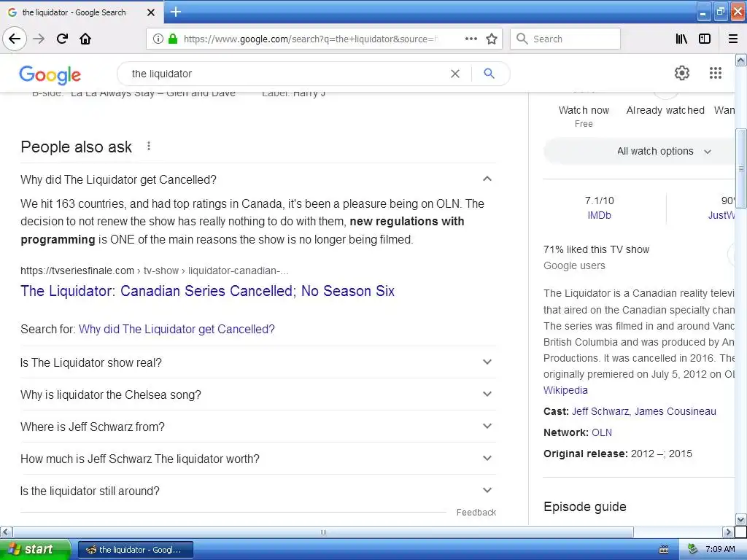
Task: Open Google settings gear icon
Action: click(682, 73)
